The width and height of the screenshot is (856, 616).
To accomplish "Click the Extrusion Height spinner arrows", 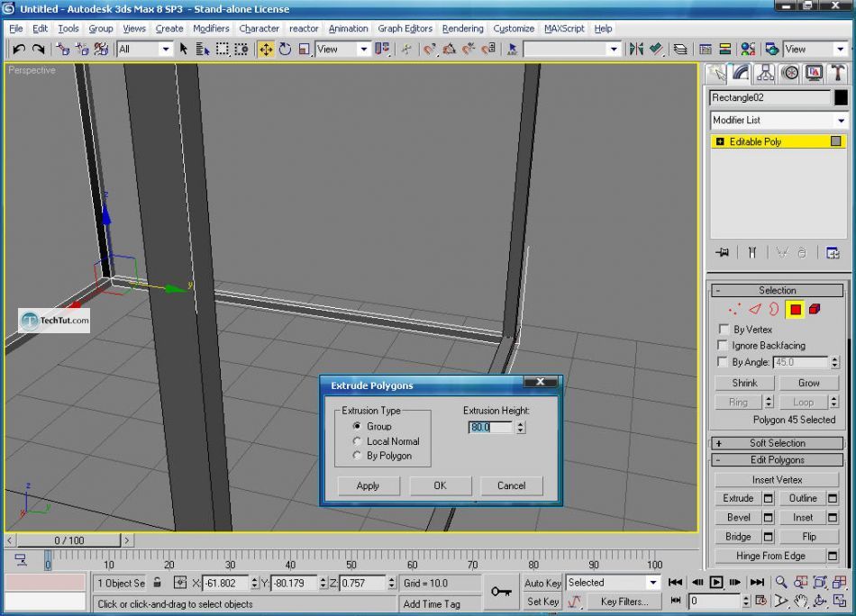I will (521, 427).
